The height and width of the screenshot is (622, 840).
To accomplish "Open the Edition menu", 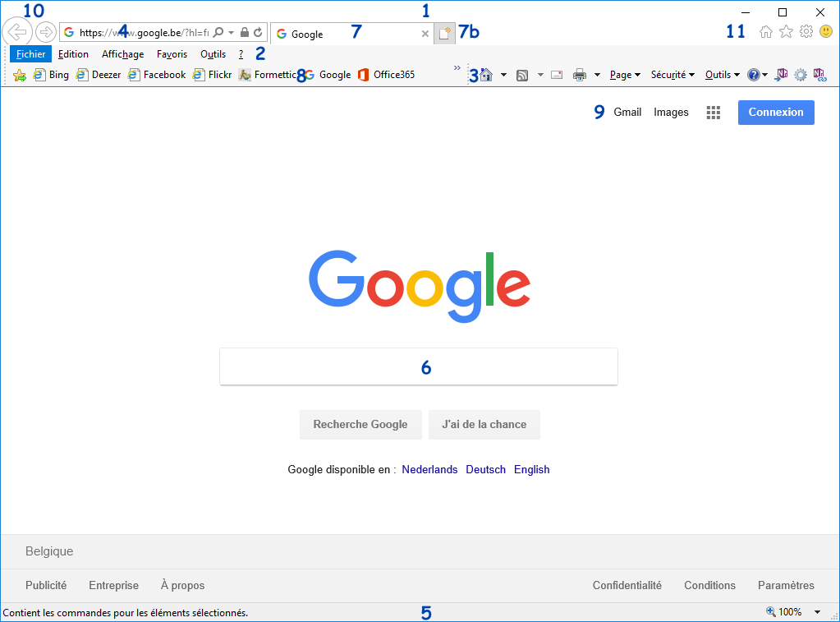I will coord(73,54).
